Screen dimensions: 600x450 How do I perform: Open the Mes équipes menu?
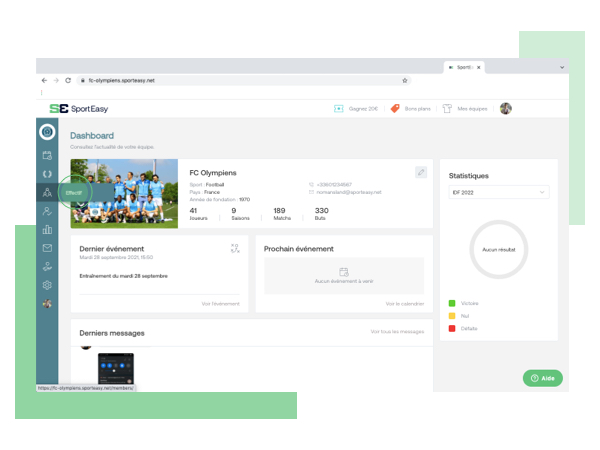[472, 109]
